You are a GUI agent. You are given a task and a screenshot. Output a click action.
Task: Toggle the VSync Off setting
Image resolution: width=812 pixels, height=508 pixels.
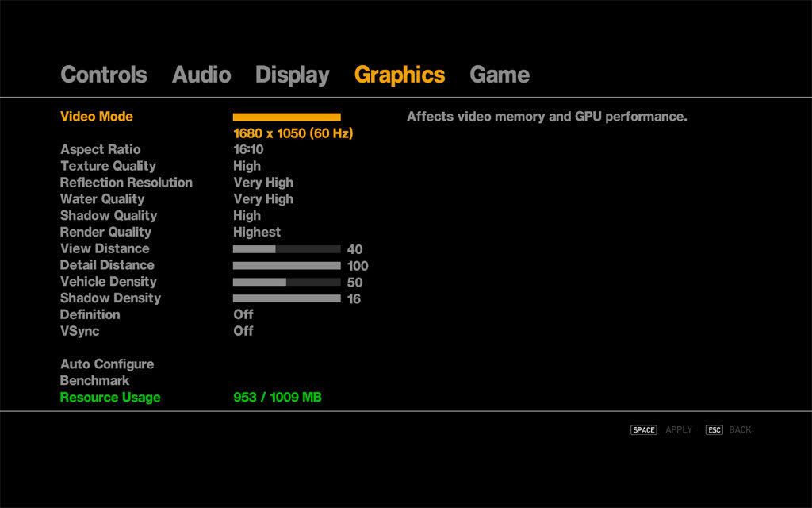(243, 331)
